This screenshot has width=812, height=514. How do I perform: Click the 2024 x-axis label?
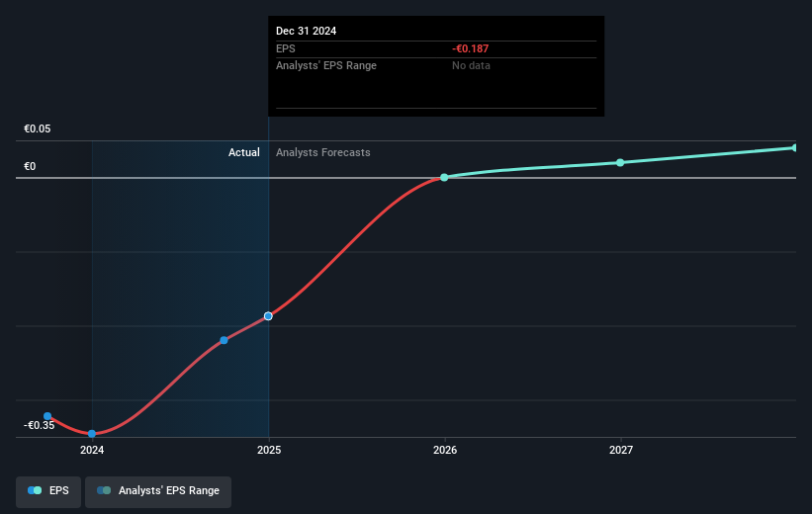(92, 450)
